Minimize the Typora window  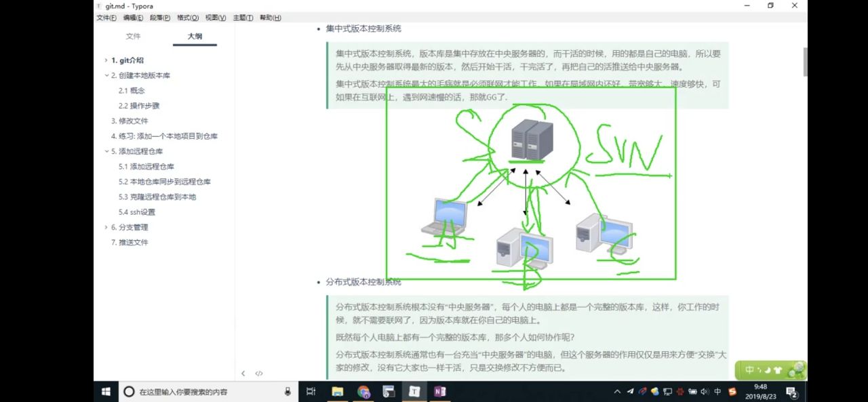(746, 5)
